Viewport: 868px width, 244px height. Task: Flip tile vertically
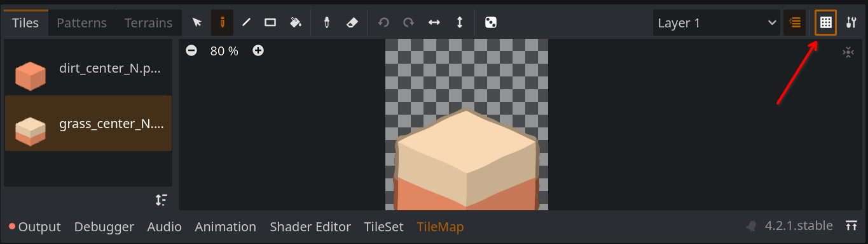coord(460,22)
